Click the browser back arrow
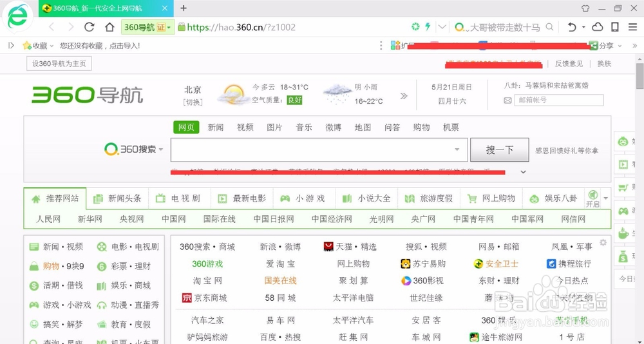 [x=52, y=27]
